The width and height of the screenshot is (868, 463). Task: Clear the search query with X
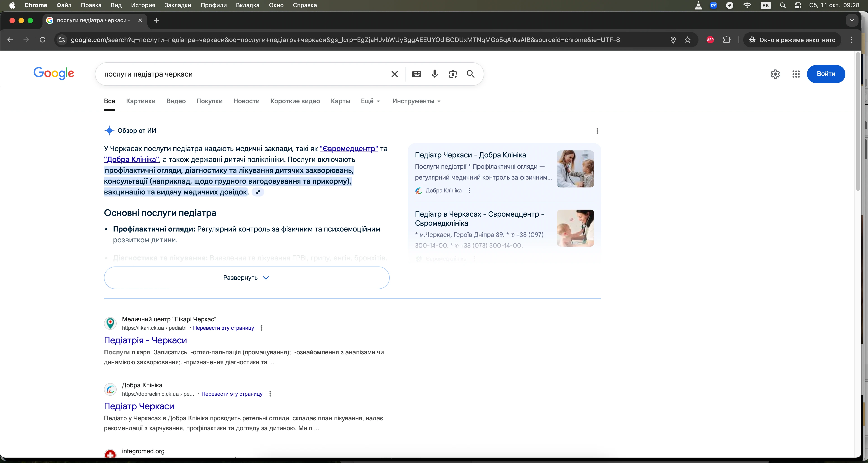coord(395,74)
